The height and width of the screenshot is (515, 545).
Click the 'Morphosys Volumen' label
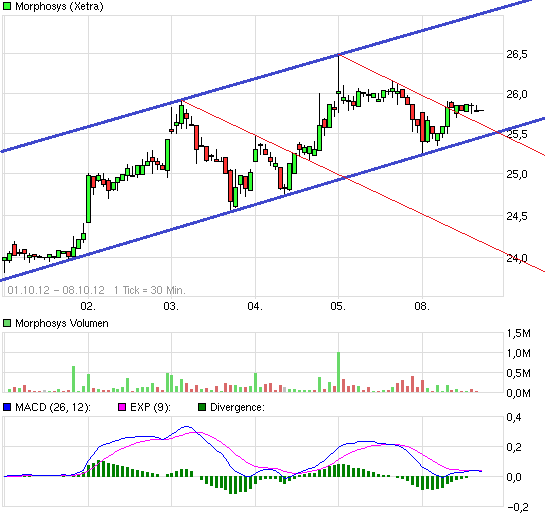coord(62,323)
